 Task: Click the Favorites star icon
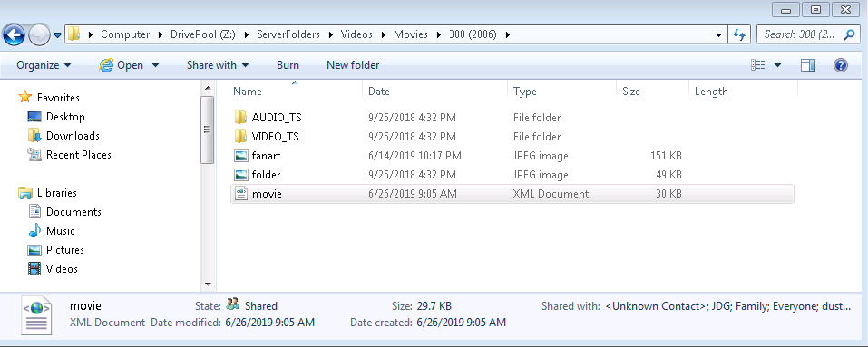(24, 97)
